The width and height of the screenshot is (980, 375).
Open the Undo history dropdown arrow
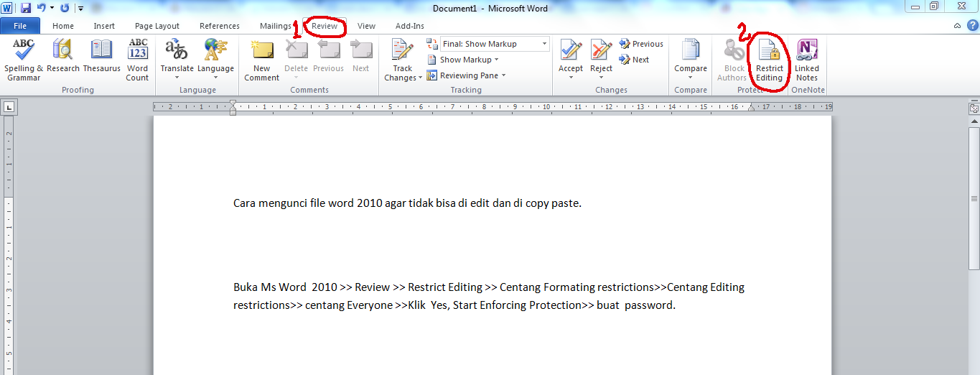[52, 8]
